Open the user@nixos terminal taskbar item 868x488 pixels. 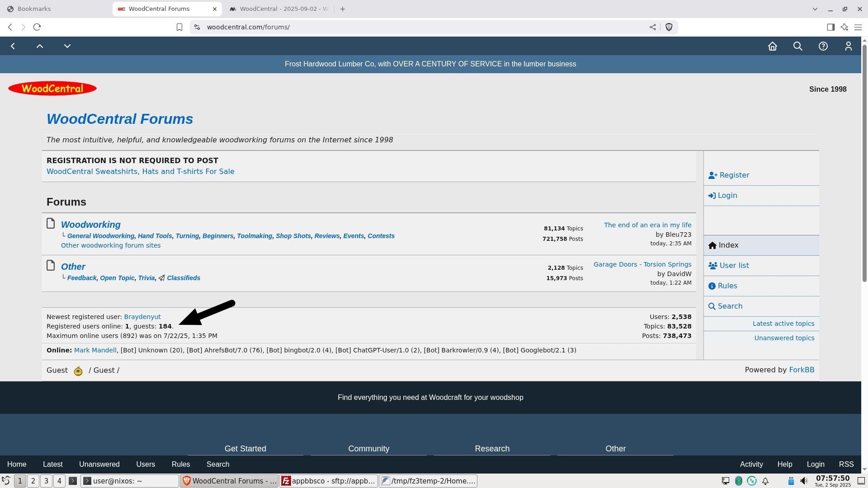pyautogui.click(x=130, y=481)
